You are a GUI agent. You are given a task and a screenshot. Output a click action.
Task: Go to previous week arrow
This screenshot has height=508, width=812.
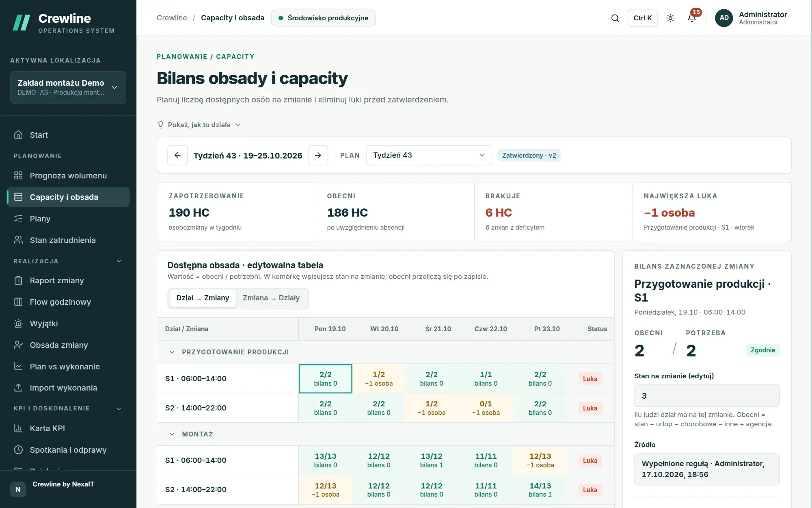click(177, 155)
